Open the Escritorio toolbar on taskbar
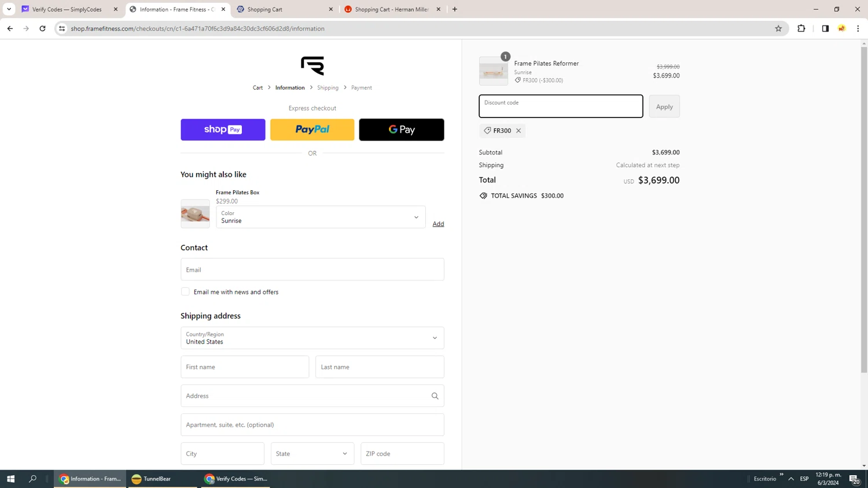The width and height of the screenshot is (868, 488). click(x=765, y=479)
